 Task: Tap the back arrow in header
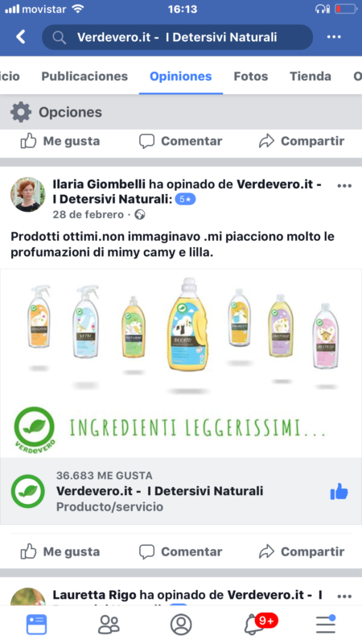21,37
